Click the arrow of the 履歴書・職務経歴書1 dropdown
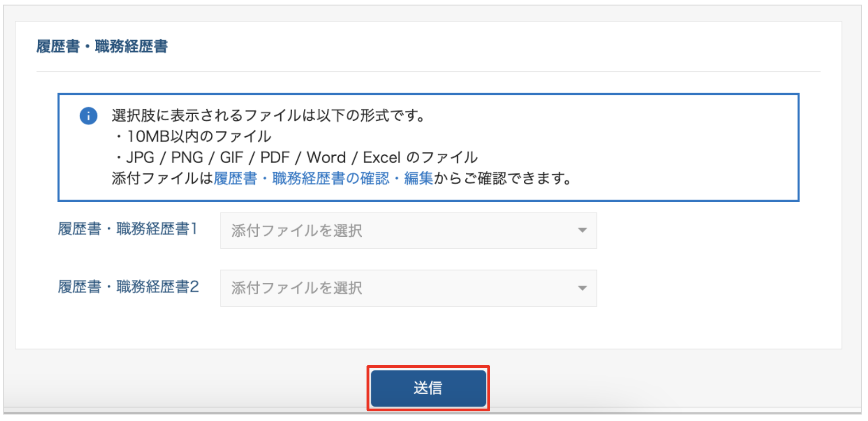This screenshot has width=868, height=421. (x=582, y=230)
